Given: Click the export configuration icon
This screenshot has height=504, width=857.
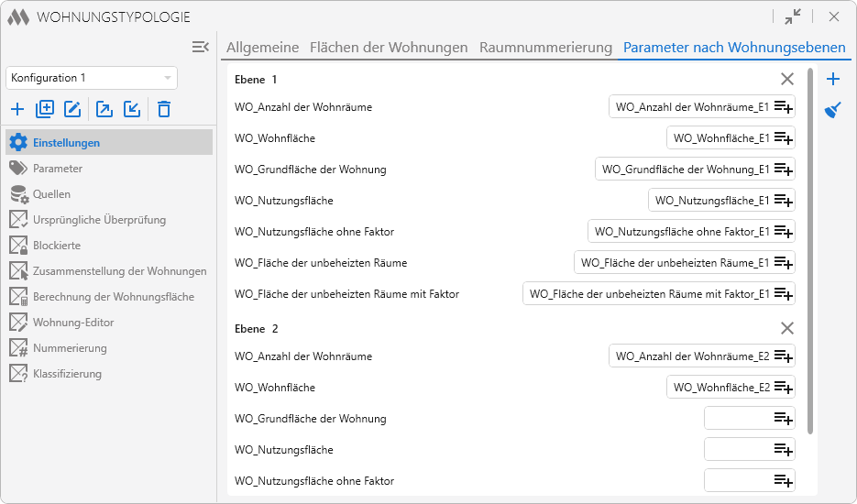Looking at the screenshot, I should pos(104,110).
